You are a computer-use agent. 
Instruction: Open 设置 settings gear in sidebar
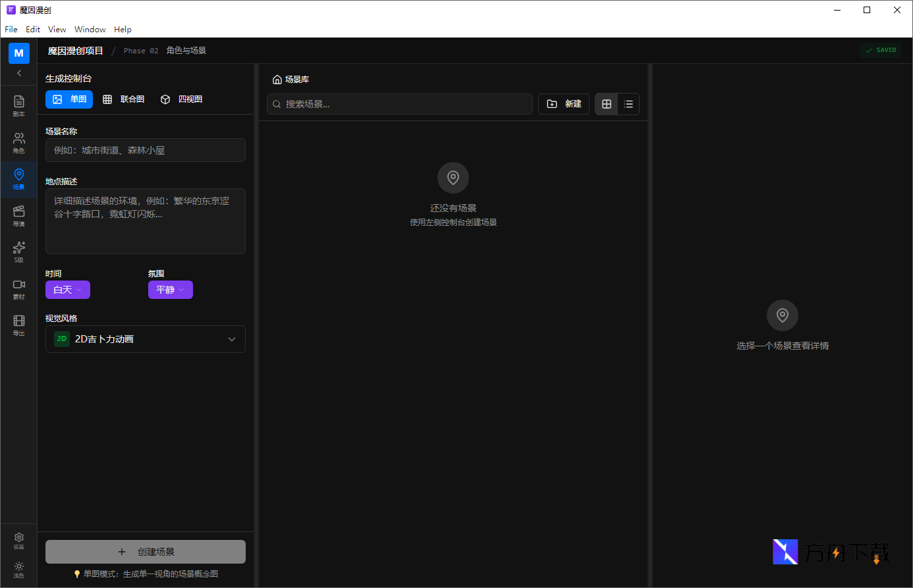coord(18,541)
